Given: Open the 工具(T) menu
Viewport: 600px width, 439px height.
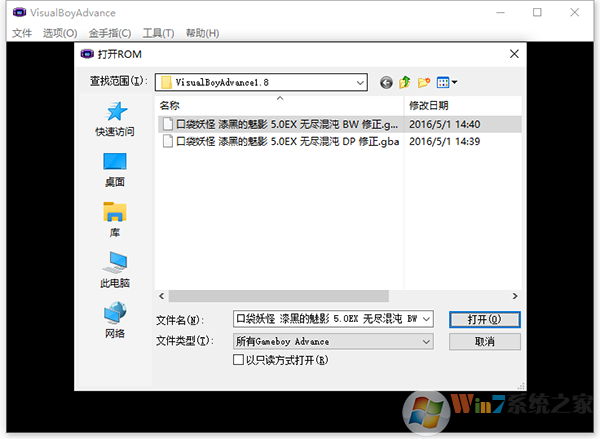Looking at the screenshot, I should point(158,33).
